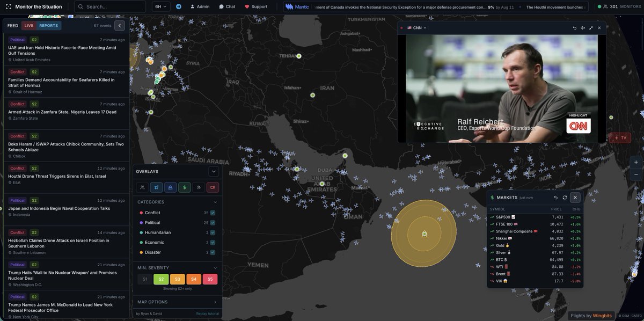Open the Admin menu
Screen dimensions: 644x321
point(200,6)
